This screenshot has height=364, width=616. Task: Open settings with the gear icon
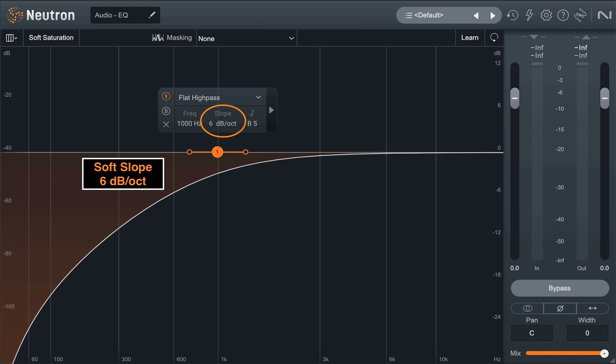[x=546, y=15]
